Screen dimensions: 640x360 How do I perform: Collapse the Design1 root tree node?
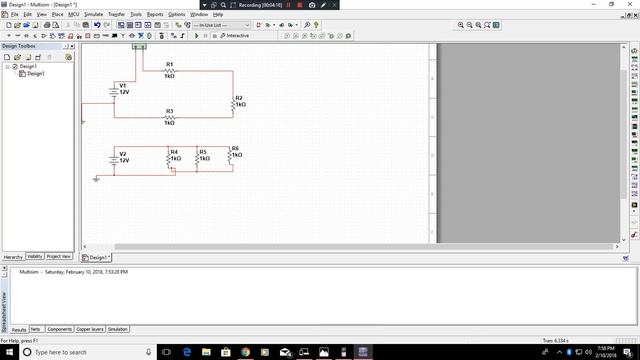[7, 67]
